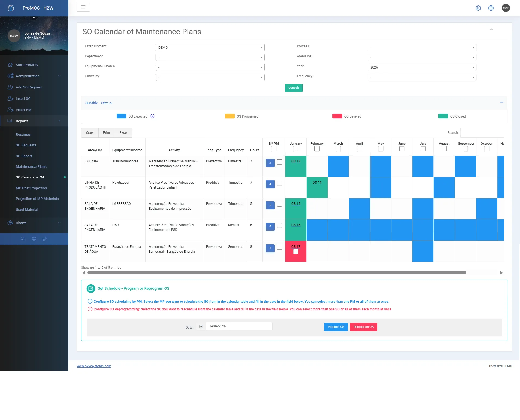Expand the Administration sidebar menu
520x420 pixels.
coord(34,76)
